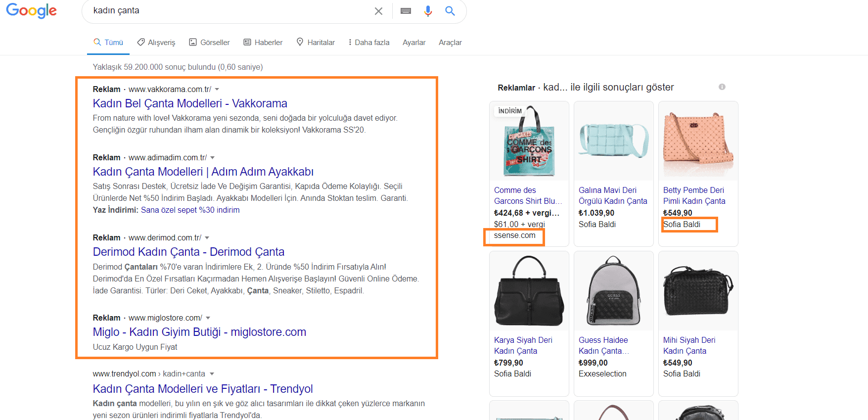Screen dimensions: 868x420
Task: Click inside the kadın çanta search field
Action: click(x=228, y=11)
